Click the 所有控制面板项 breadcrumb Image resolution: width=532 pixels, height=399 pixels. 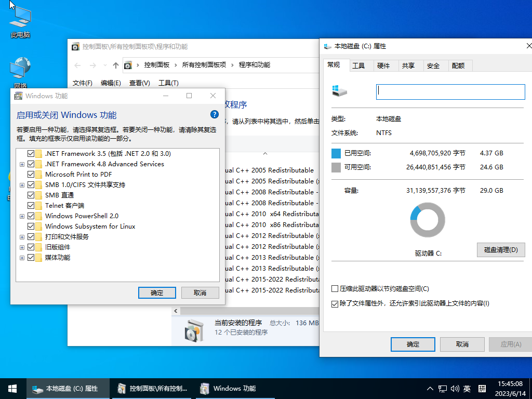point(204,65)
